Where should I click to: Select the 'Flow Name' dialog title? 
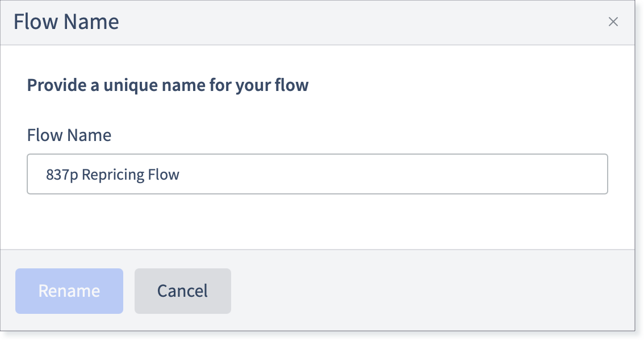pyautogui.click(x=66, y=22)
